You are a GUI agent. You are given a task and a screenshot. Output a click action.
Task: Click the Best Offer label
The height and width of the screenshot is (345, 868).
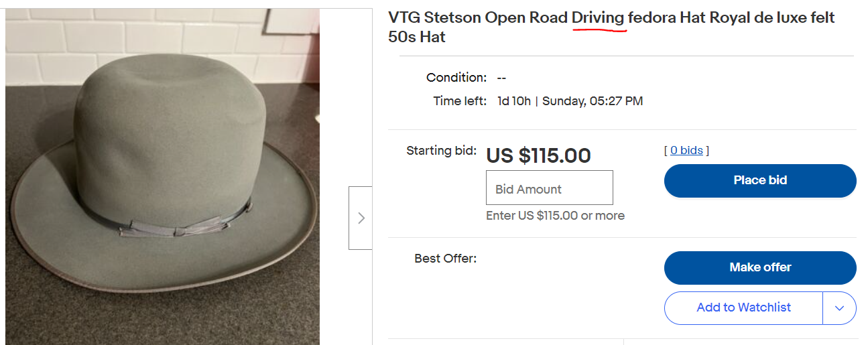(446, 258)
